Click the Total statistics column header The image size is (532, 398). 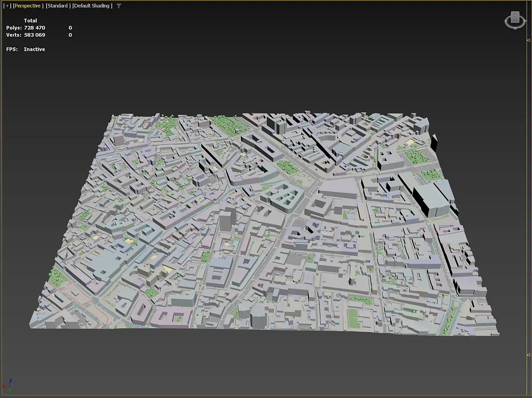pos(30,20)
